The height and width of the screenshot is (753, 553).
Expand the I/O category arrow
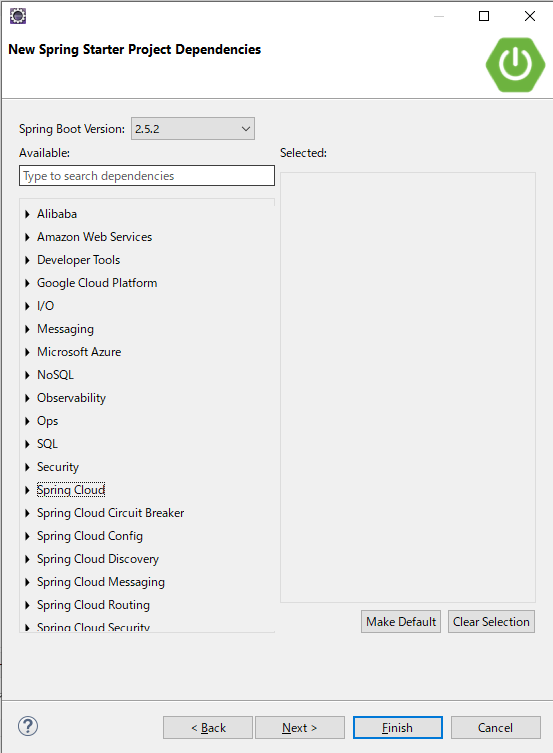[27, 306]
